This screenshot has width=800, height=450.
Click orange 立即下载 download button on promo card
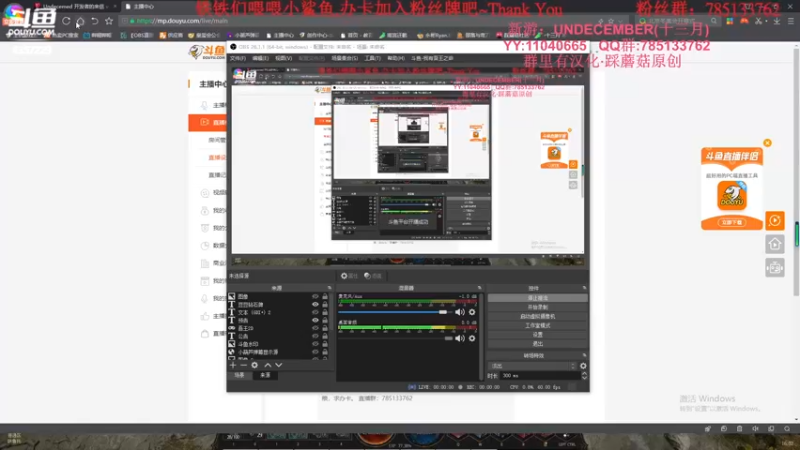(x=732, y=222)
